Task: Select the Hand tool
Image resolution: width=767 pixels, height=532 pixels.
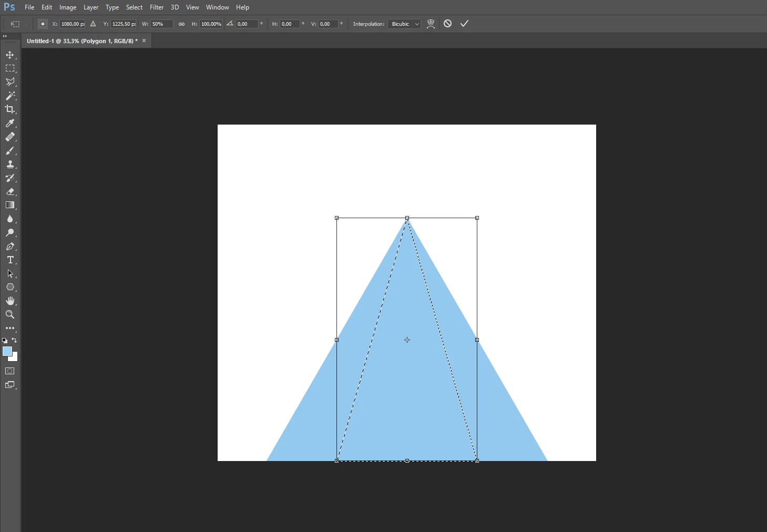Action: [10, 301]
